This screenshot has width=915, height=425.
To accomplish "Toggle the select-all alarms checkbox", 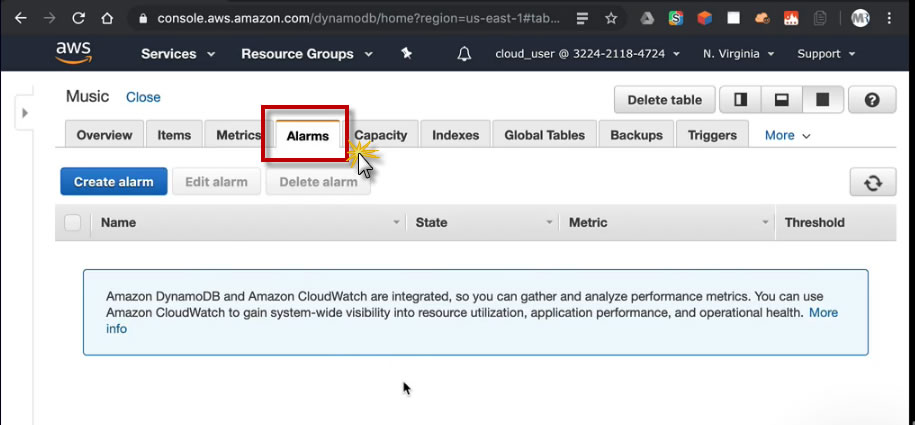I will (x=73, y=223).
